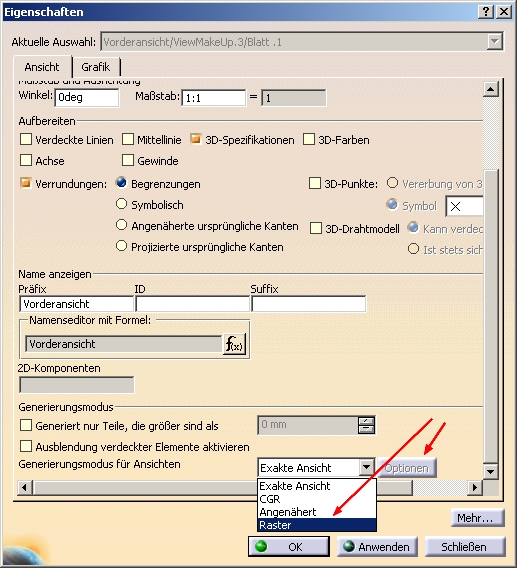Click the Mehr... button

point(478,518)
